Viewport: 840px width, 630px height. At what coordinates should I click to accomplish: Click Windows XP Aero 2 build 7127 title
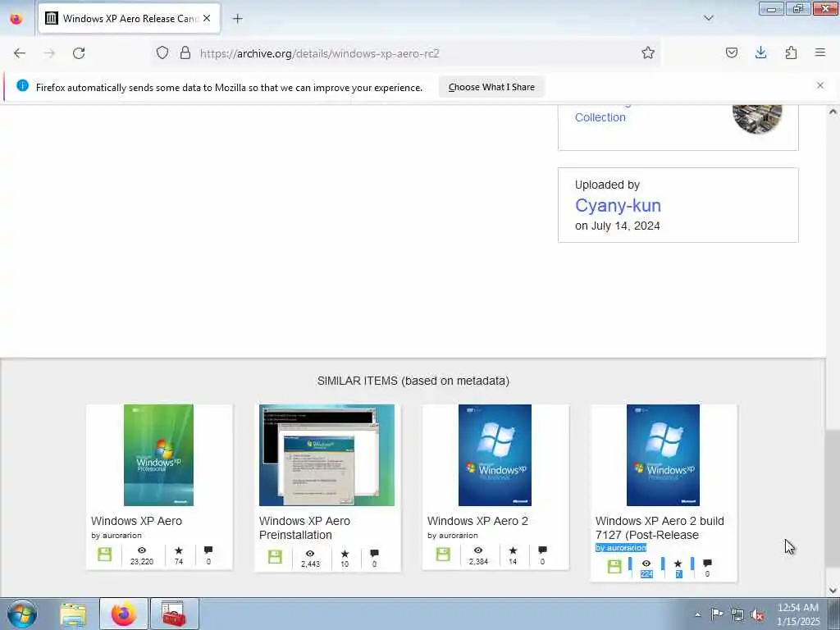[x=660, y=527]
